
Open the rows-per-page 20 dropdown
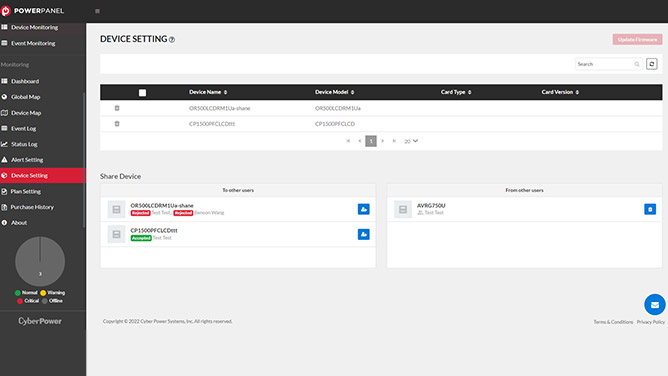tap(411, 141)
